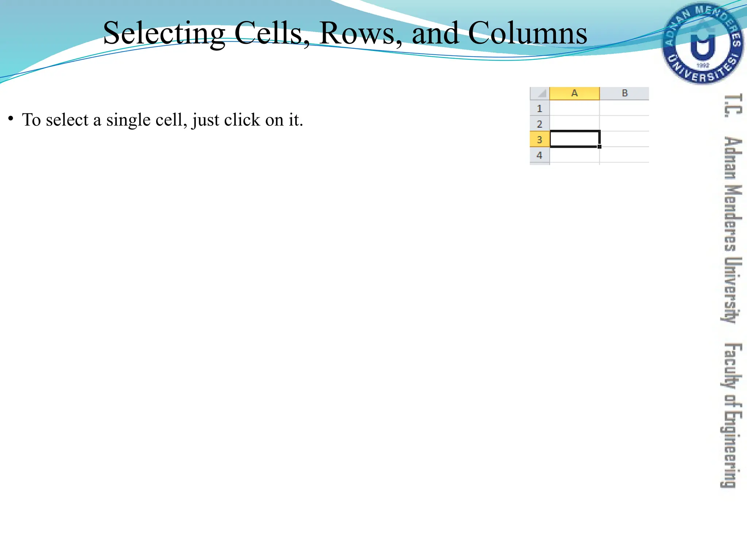
Task: Click the selected cell A3
Action: pyautogui.click(x=574, y=139)
